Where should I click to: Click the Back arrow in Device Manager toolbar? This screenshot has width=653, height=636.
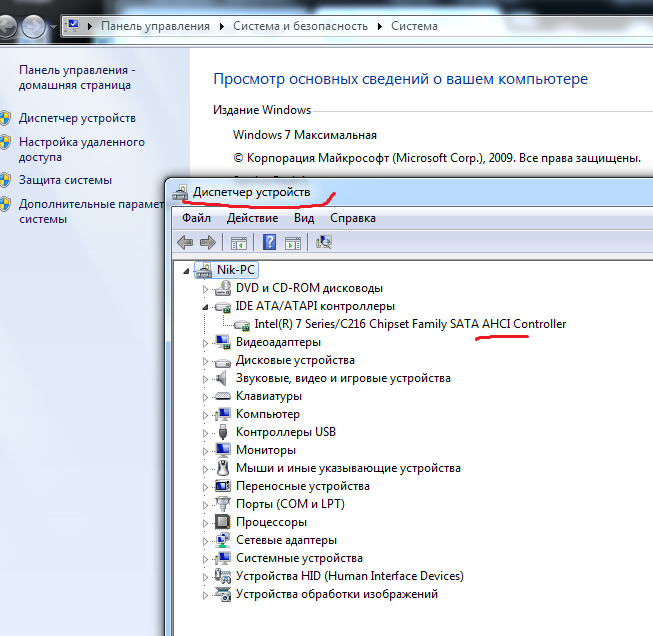click(185, 242)
